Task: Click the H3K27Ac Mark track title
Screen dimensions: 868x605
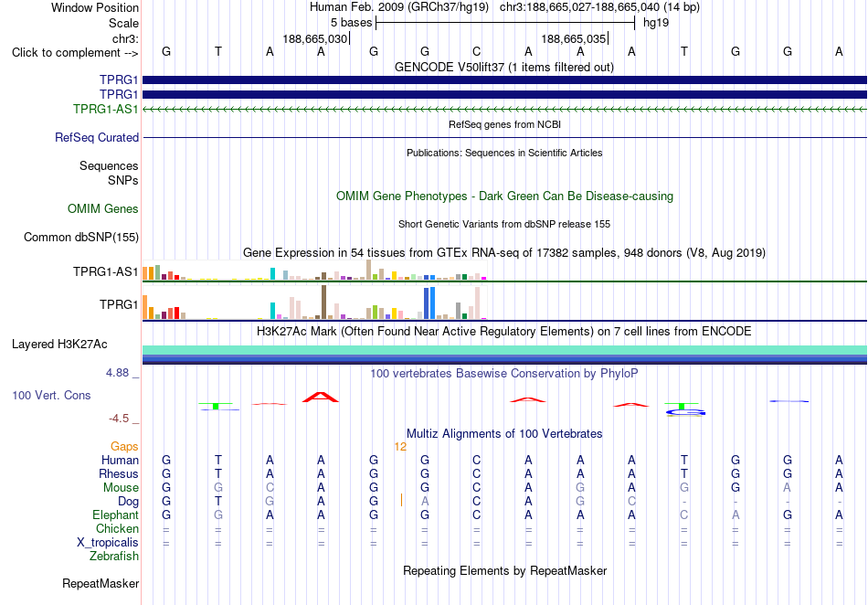Action: click(504, 332)
